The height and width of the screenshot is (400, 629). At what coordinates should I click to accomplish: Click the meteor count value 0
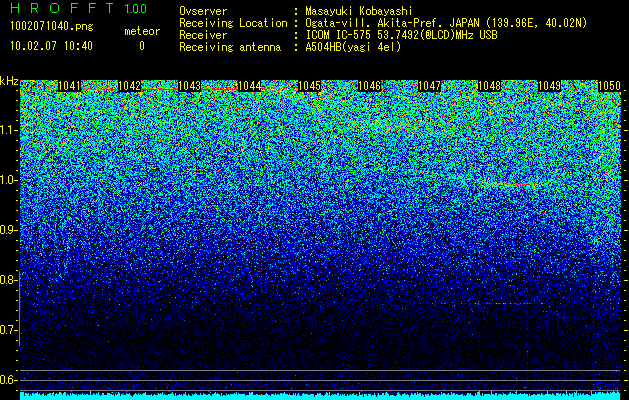142,46
